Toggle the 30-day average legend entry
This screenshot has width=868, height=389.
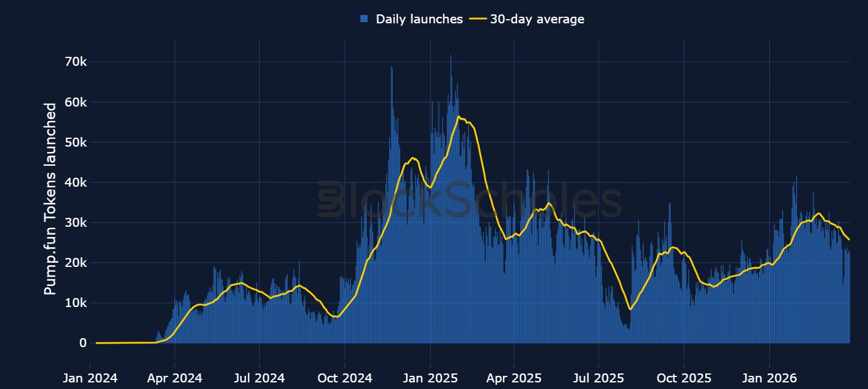point(527,19)
